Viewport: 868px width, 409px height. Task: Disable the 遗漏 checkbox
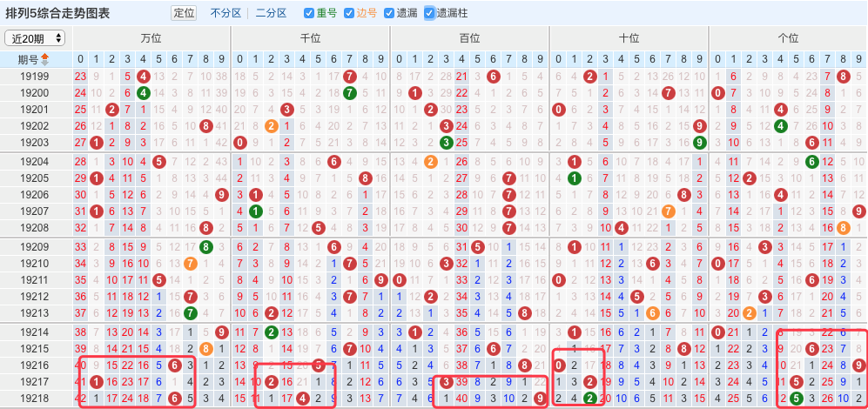389,13
